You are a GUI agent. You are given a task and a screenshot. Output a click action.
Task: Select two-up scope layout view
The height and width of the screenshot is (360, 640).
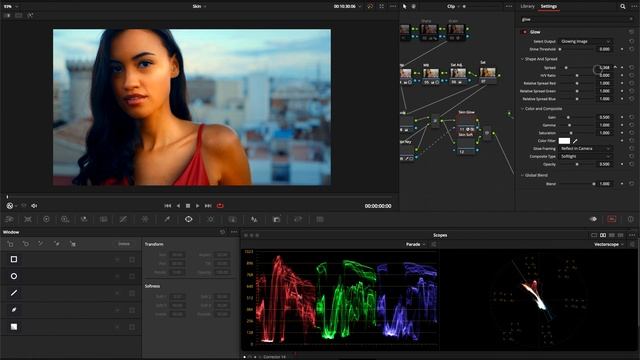(x=603, y=235)
